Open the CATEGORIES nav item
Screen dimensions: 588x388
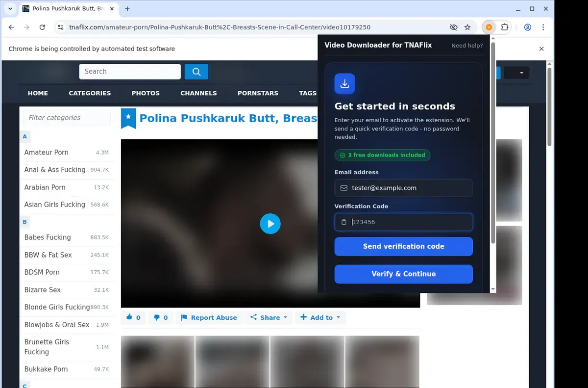coord(90,93)
